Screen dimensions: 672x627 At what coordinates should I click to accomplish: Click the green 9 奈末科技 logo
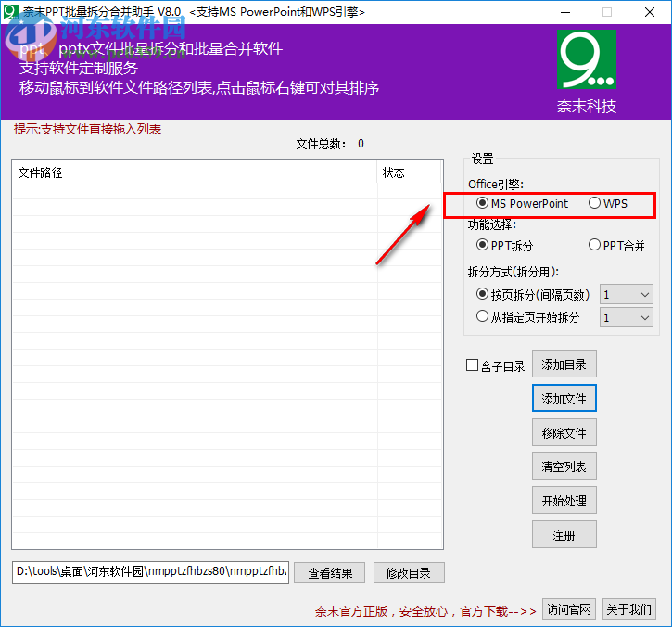click(587, 59)
